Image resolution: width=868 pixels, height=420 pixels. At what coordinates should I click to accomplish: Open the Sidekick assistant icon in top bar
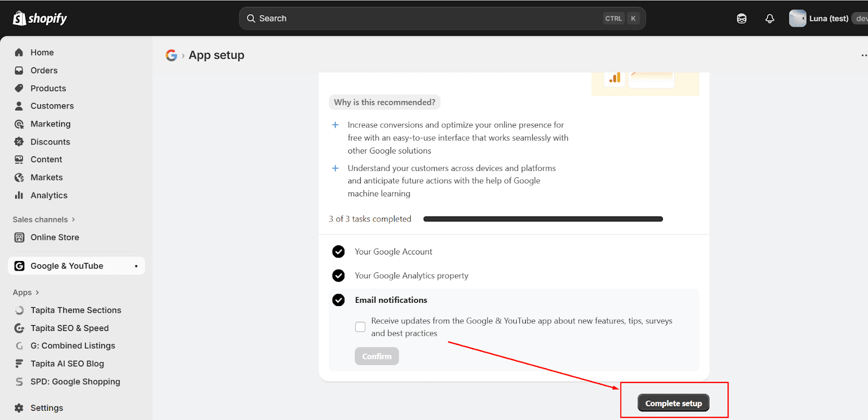(742, 18)
